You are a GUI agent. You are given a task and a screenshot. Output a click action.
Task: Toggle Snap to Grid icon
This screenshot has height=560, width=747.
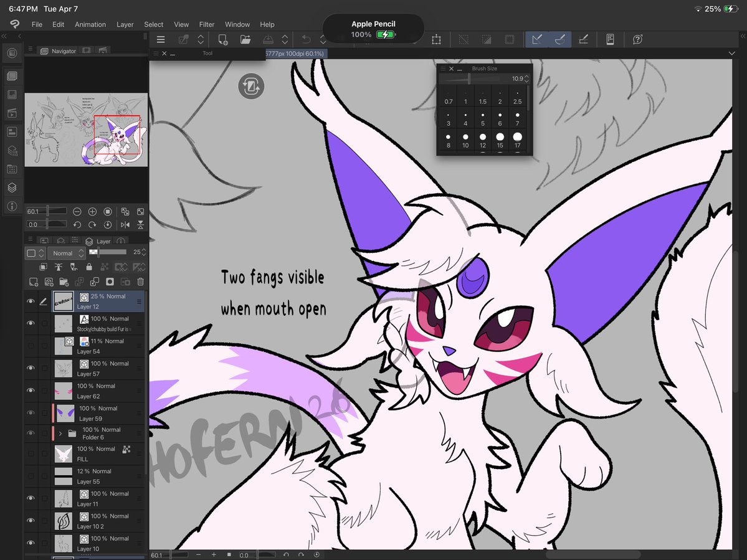pyautogui.click(x=583, y=39)
